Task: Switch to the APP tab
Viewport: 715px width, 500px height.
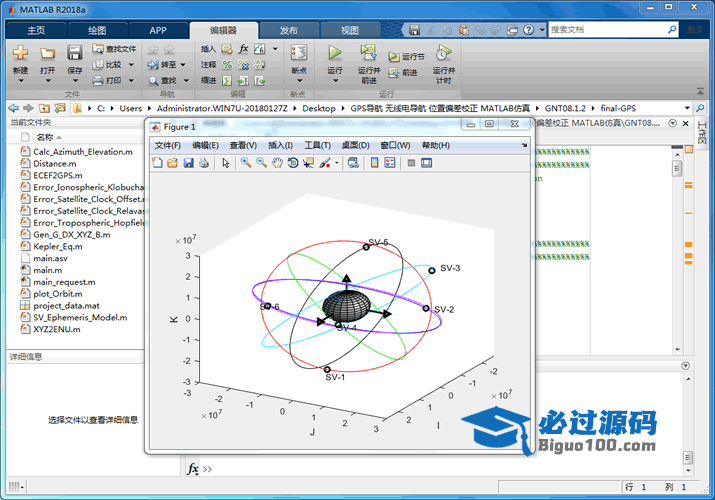Action: 158,30
